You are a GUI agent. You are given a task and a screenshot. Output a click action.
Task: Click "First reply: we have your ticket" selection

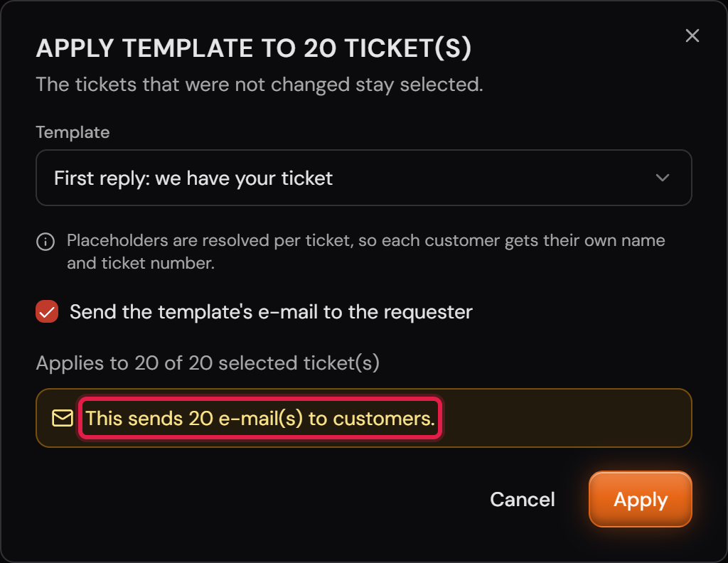click(193, 178)
